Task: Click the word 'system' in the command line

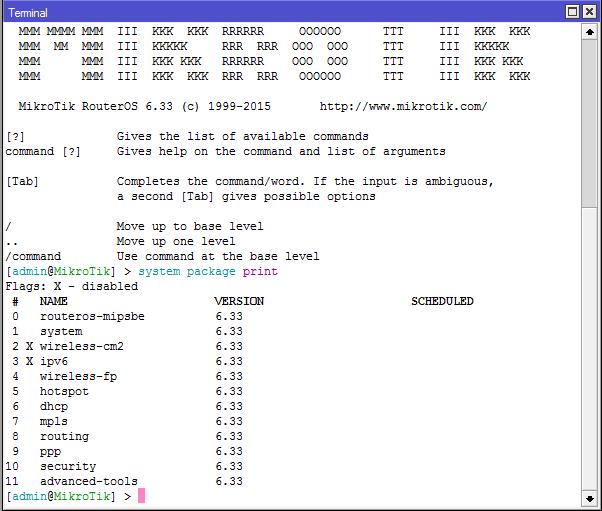Action: [x=159, y=271]
